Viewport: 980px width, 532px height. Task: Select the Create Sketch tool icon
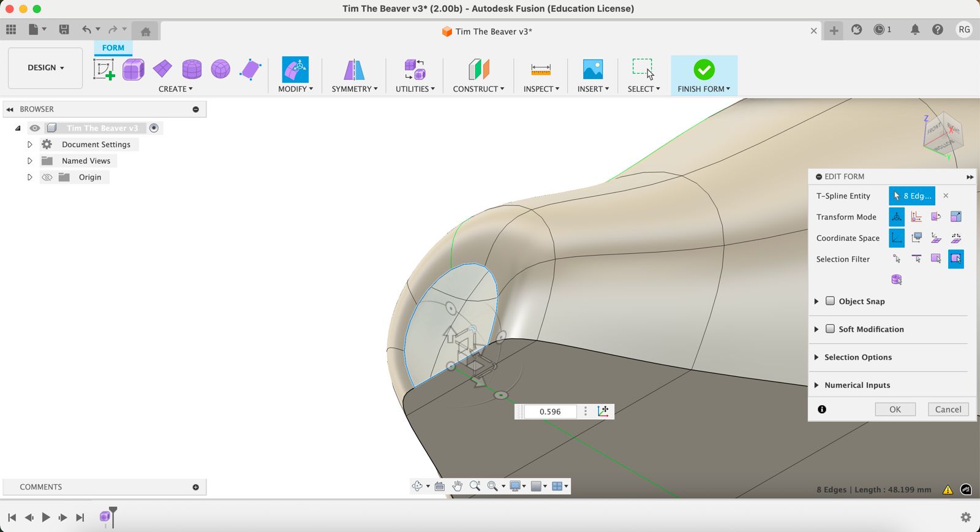[104, 69]
